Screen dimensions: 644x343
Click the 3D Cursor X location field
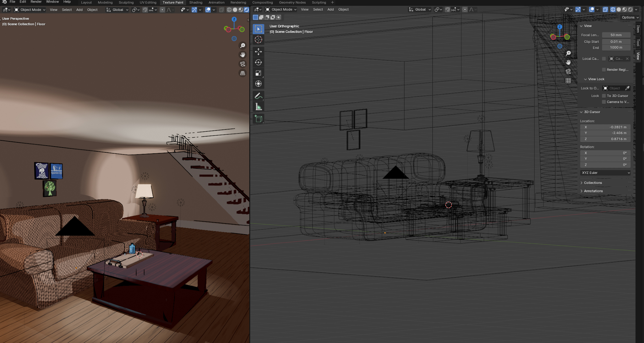coord(605,127)
